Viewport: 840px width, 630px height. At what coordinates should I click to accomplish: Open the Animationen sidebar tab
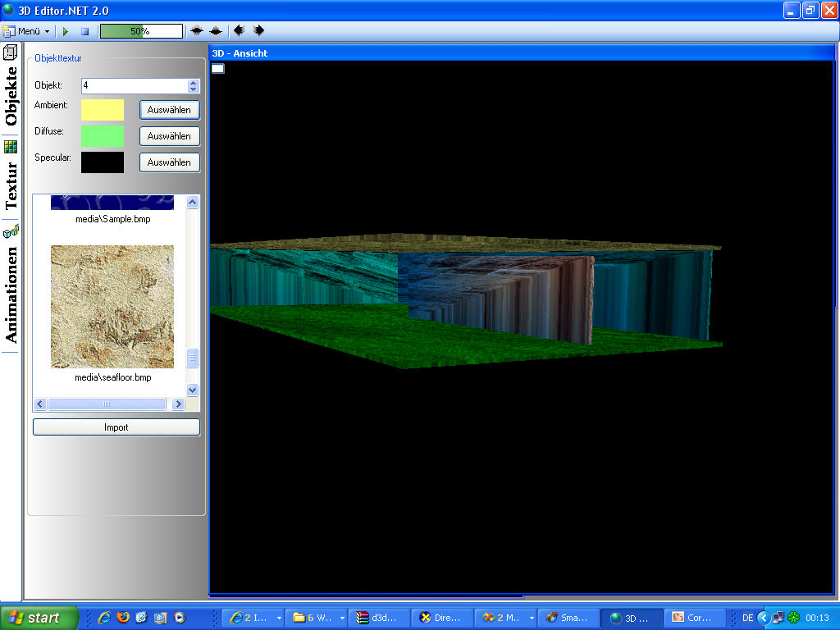pos(11,294)
